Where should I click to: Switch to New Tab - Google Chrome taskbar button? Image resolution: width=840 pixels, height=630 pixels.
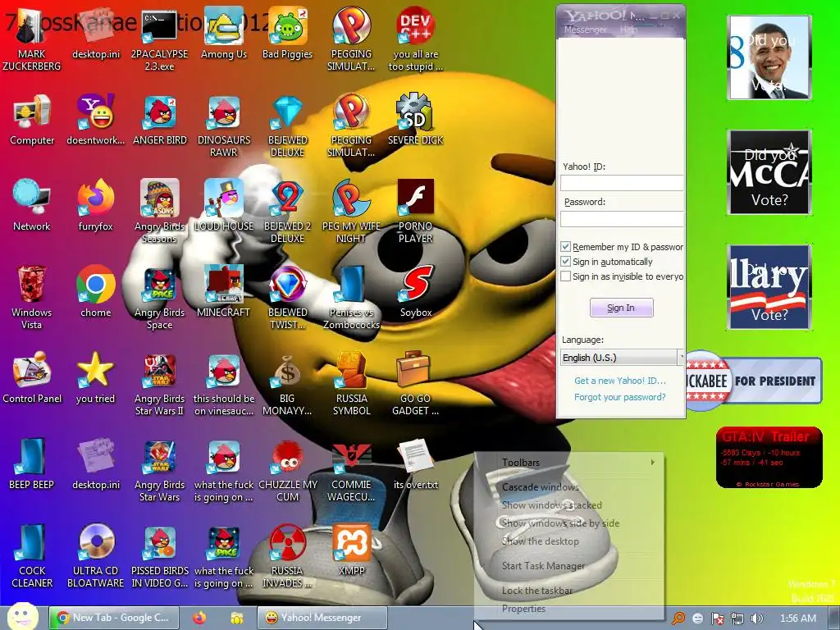coord(113,618)
